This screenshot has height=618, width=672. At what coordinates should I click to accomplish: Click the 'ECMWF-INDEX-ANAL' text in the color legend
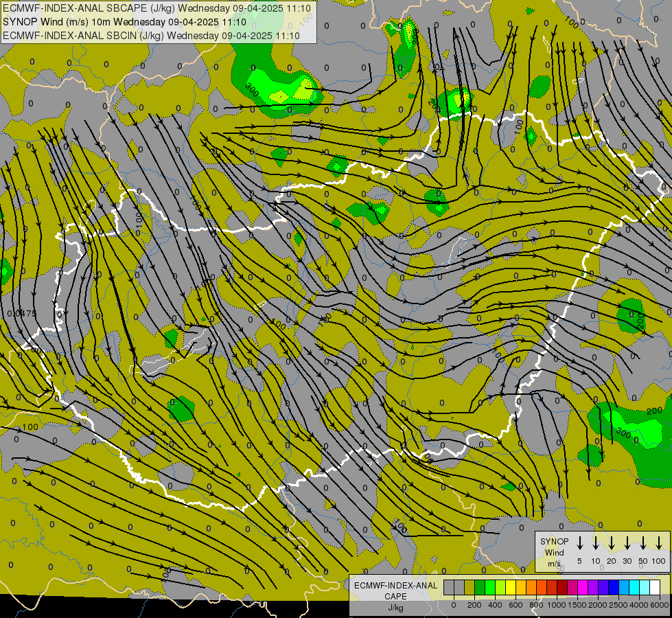395,586
